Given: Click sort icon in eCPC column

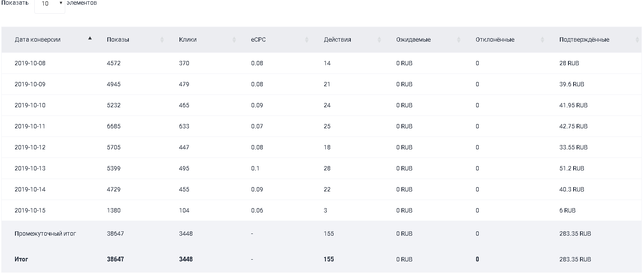Looking at the screenshot, I should coord(307,39).
